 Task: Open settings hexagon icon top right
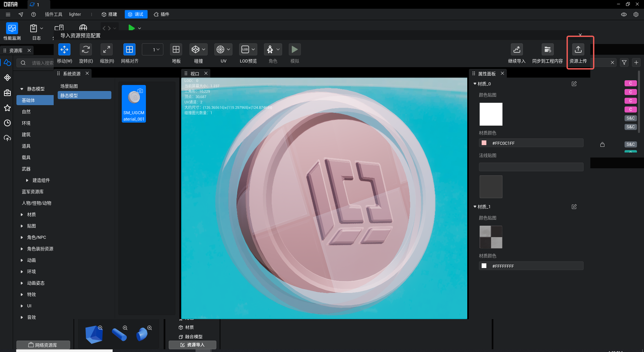click(636, 14)
